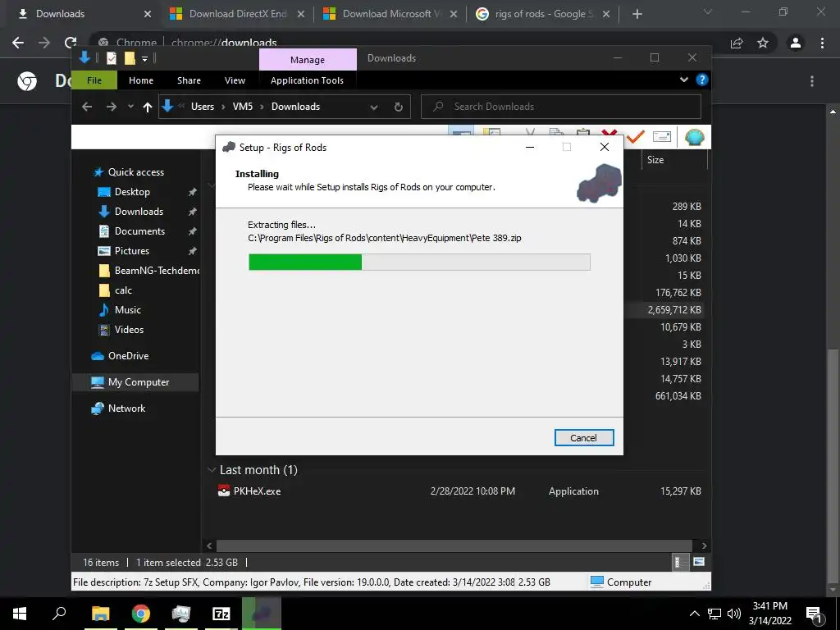Viewport: 840px width, 630px height.
Task: Click Users in the address breadcrumb
Action: tap(203, 107)
